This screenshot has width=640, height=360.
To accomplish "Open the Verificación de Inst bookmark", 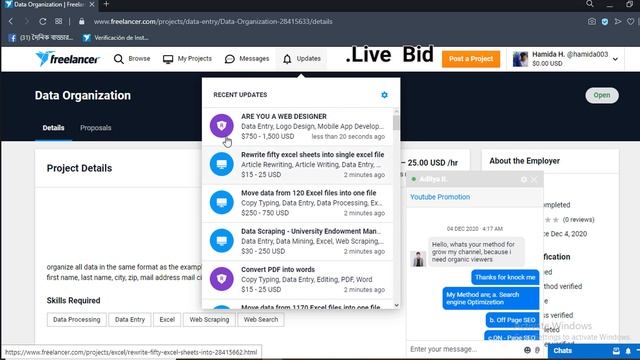I will point(116,38).
